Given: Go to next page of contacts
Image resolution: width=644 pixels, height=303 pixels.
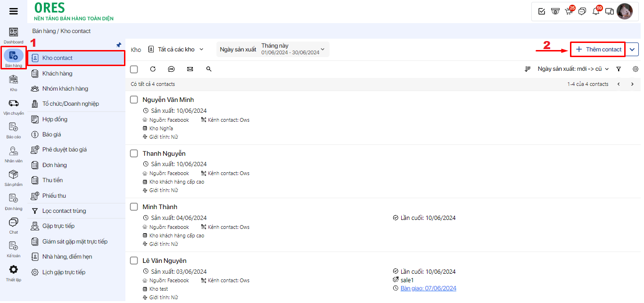Looking at the screenshot, I should click(632, 84).
